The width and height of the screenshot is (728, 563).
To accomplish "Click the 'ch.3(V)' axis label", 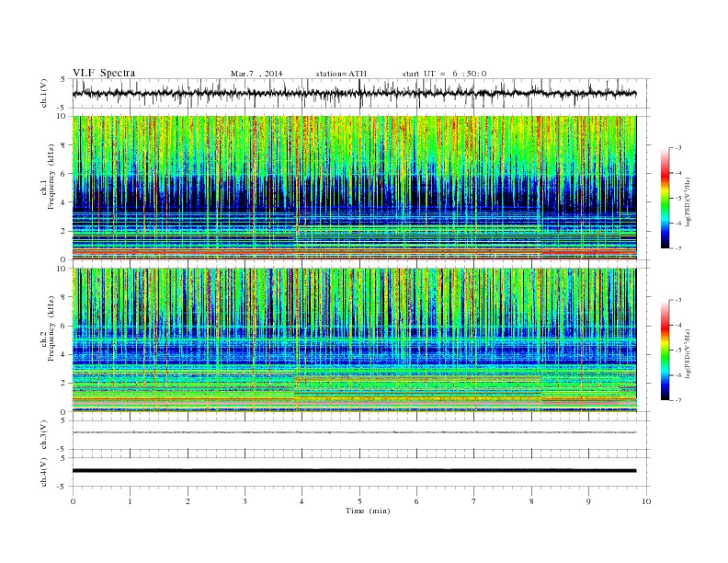I will [x=44, y=435].
